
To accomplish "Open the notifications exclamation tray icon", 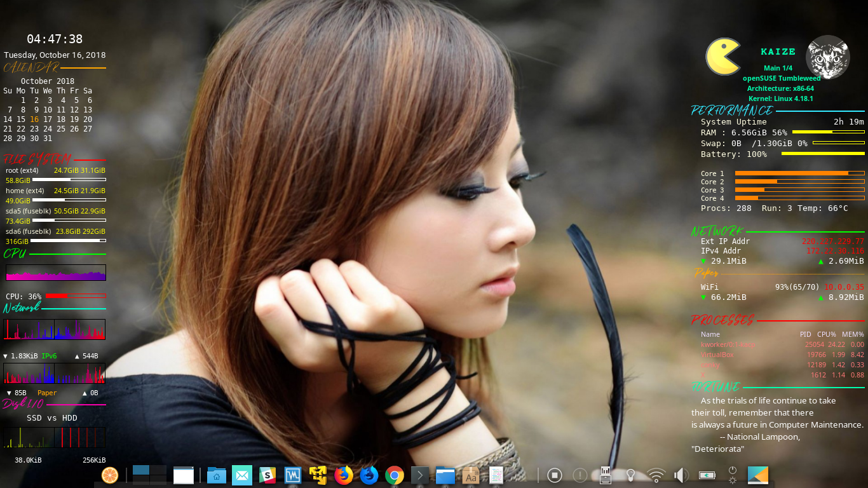I will (580, 475).
